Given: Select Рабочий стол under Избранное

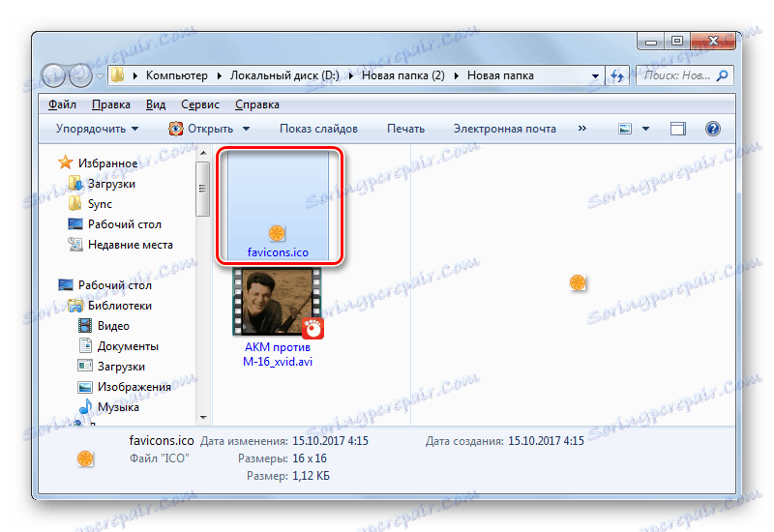Looking at the screenshot, I should coord(125,224).
